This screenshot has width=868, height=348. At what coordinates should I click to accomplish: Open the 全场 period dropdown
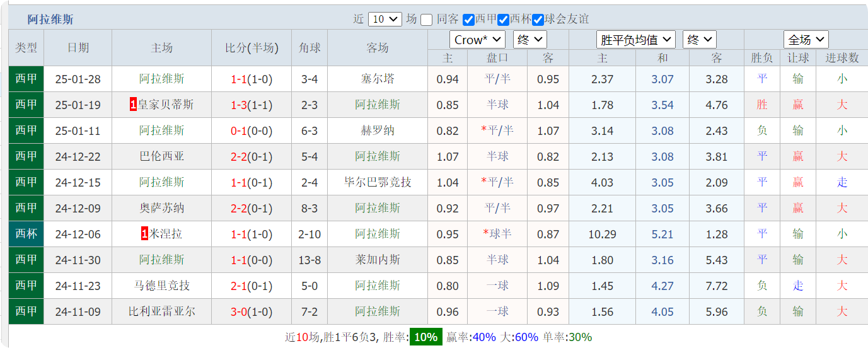(806, 40)
